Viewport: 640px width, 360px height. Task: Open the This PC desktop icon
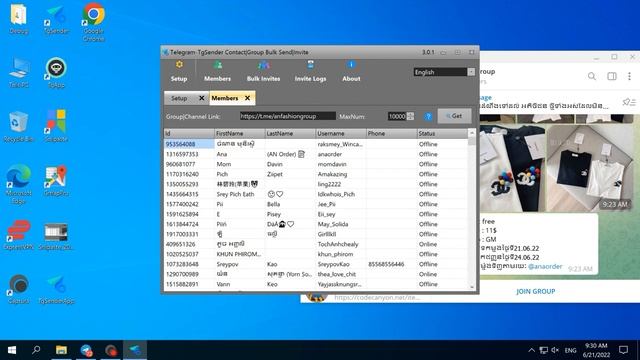pos(18,73)
